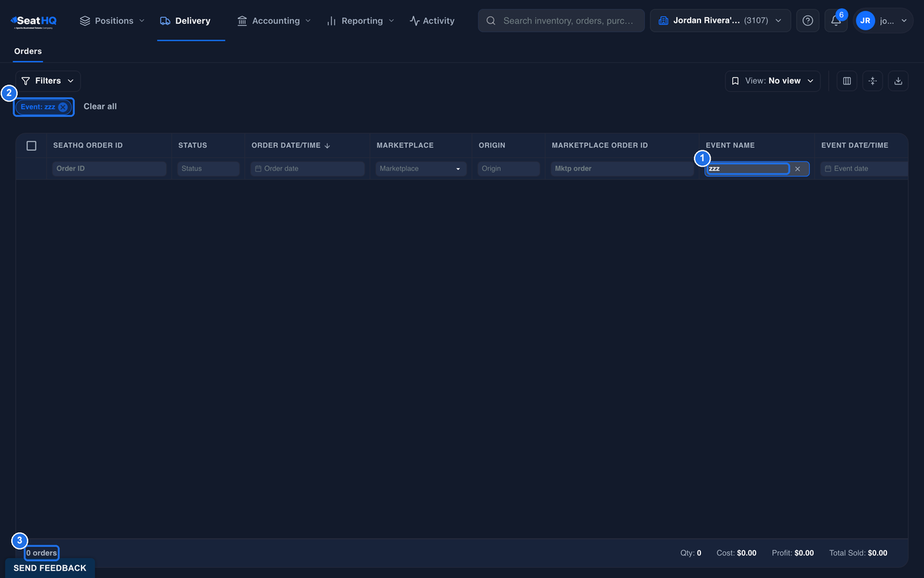Click the Status filter field
The width and height of the screenshot is (924, 578).
tap(209, 169)
